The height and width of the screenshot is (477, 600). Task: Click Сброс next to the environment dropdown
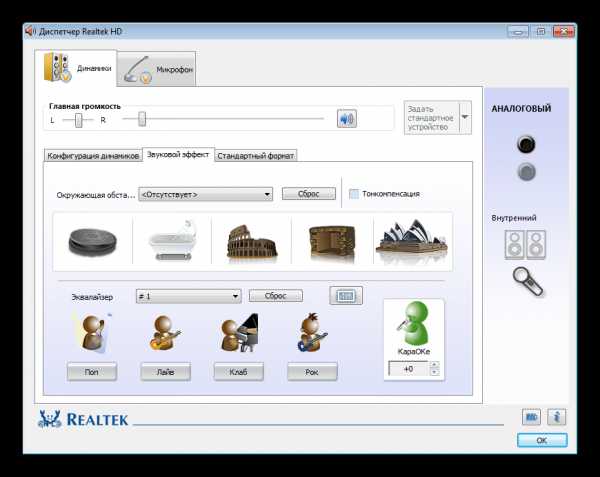(x=309, y=194)
